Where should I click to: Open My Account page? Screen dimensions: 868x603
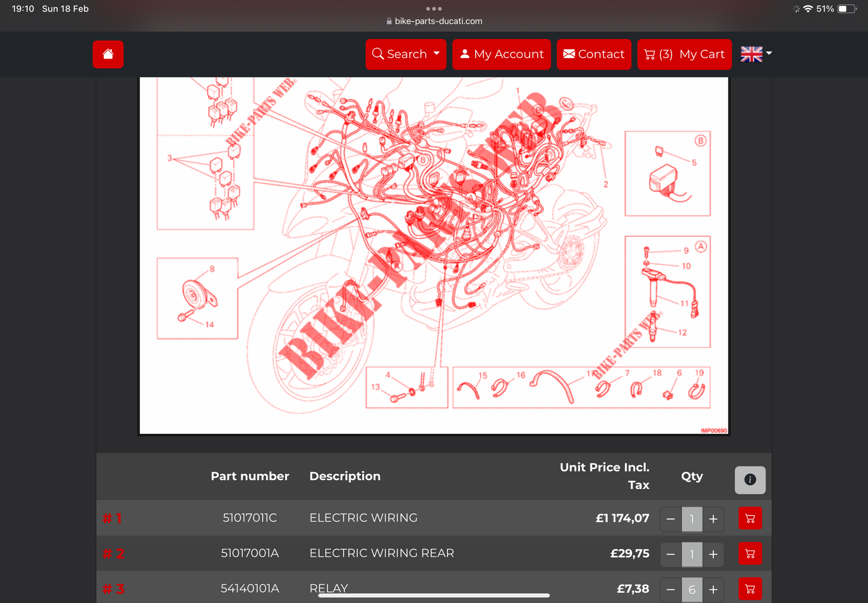pos(501,54)
